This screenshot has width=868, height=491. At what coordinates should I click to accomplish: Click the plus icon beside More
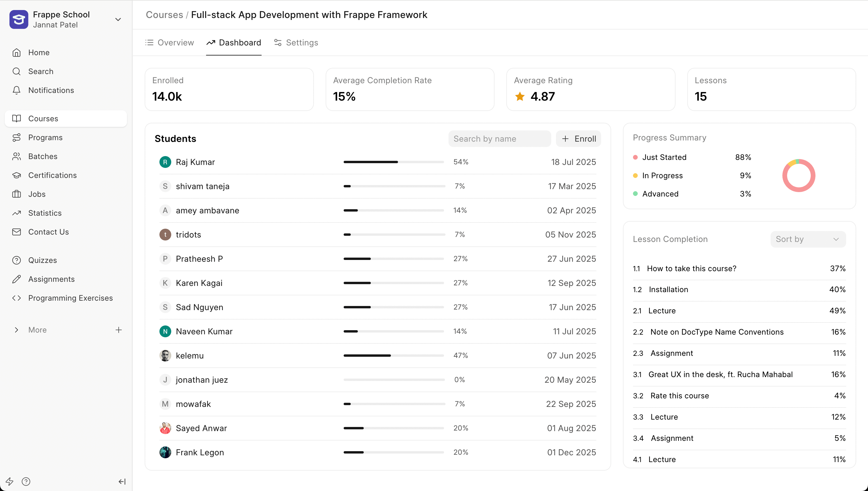(x=118, y=330)
